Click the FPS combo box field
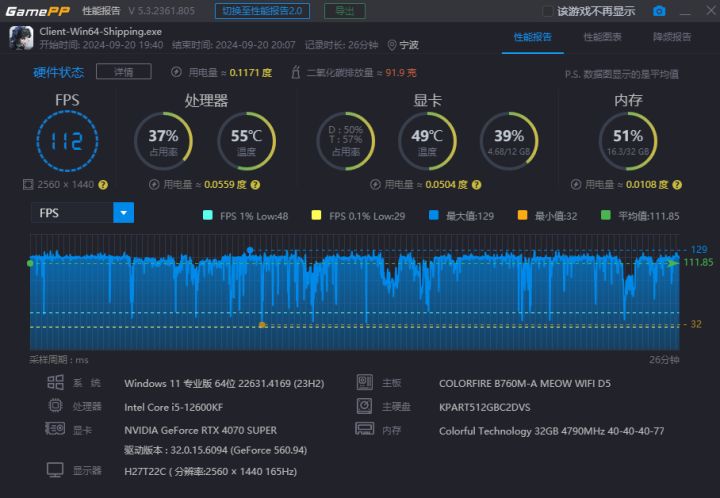The image size is (720, 498). (82, 213)
